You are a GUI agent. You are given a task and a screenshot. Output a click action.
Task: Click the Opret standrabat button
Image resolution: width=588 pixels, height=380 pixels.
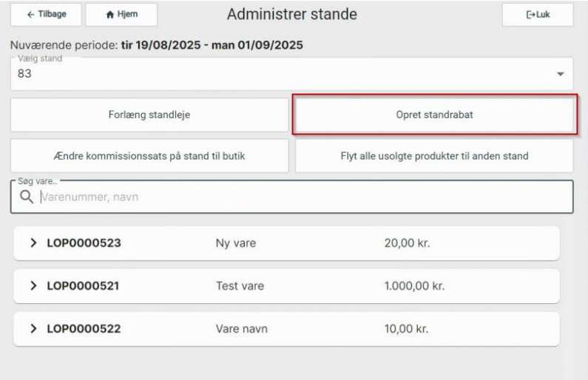pos(434,115)
